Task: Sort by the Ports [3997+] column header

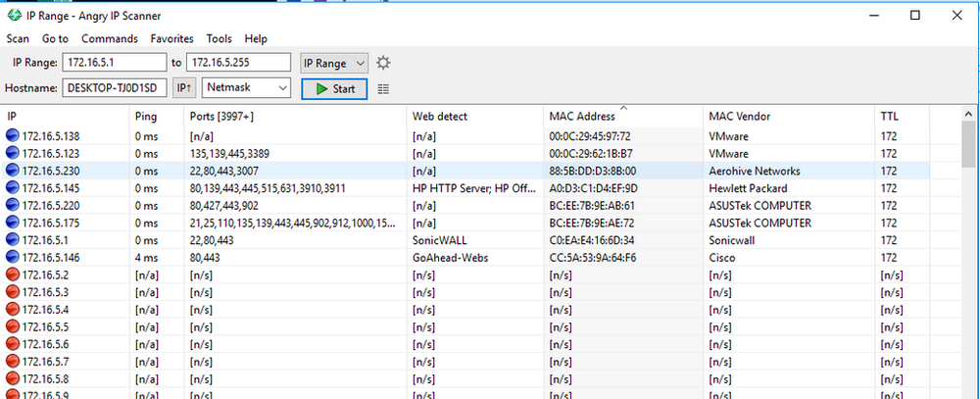Action: tap(296, 117)
